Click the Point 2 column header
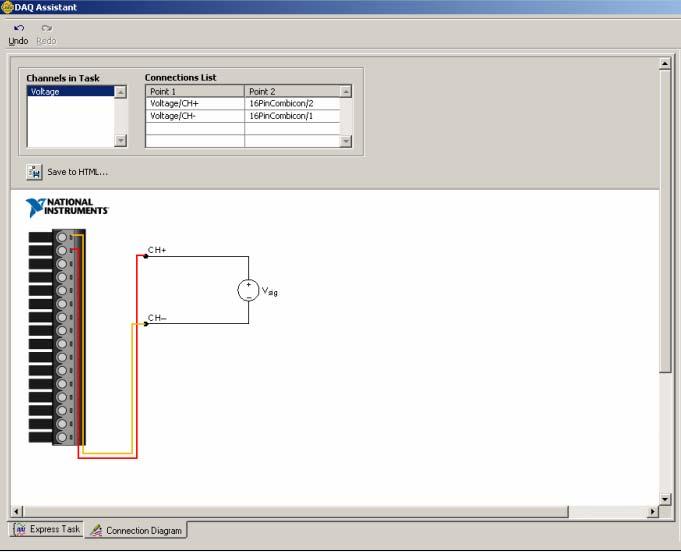 click(292, 91)
